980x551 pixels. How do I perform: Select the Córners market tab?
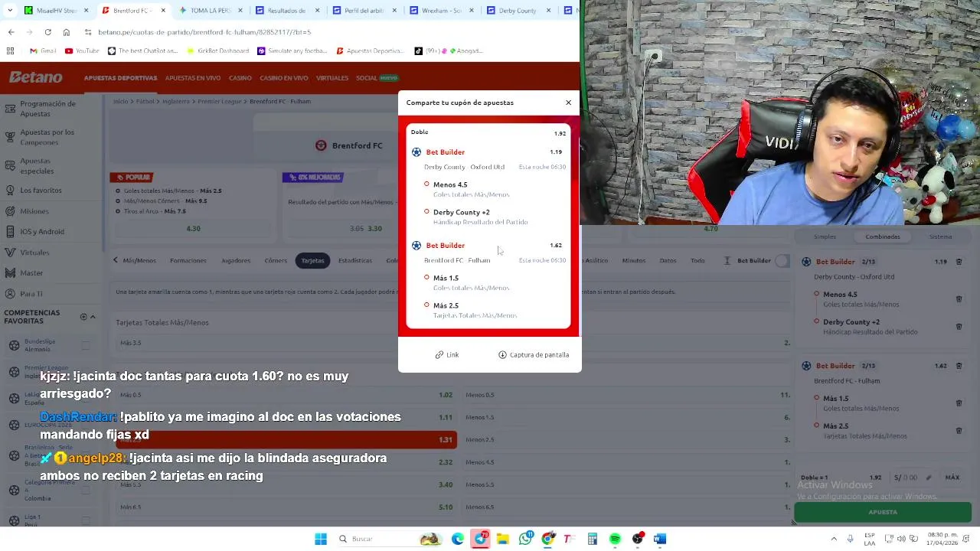[276, 261]
